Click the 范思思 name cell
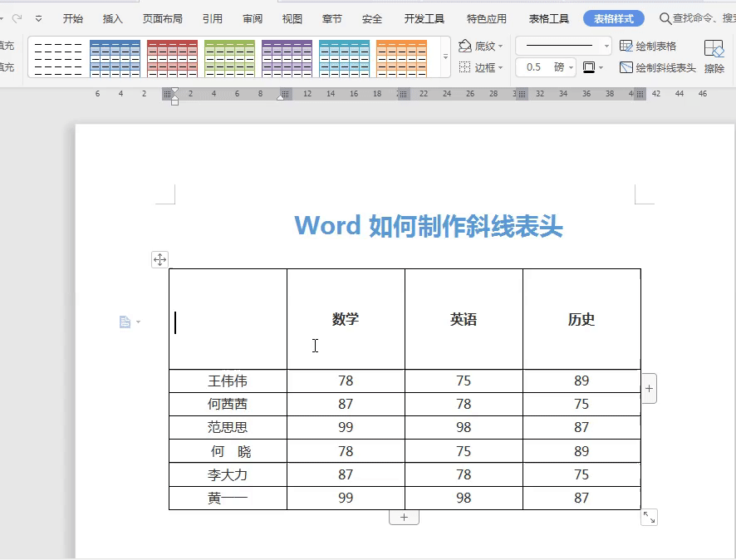 228,427
